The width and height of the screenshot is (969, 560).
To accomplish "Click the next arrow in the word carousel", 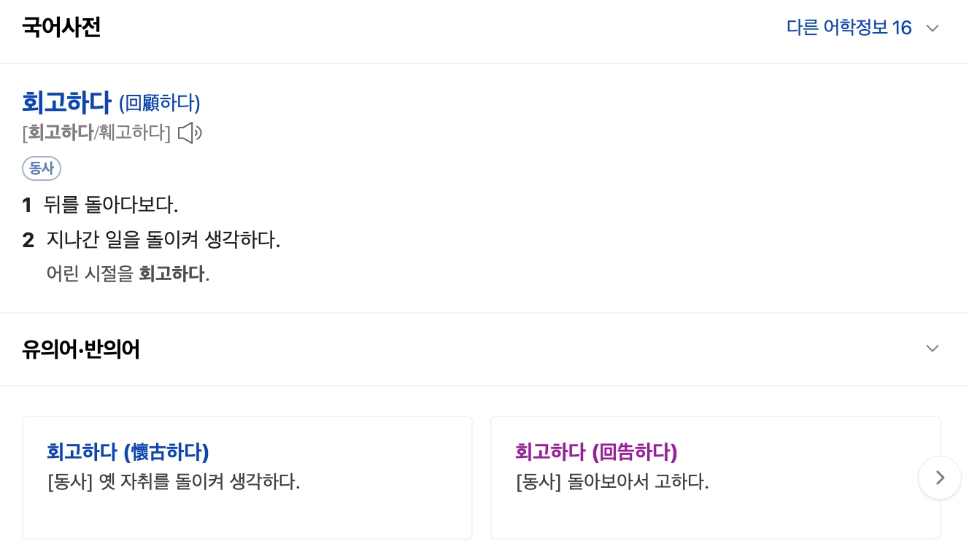I will [x=940, y=478].
